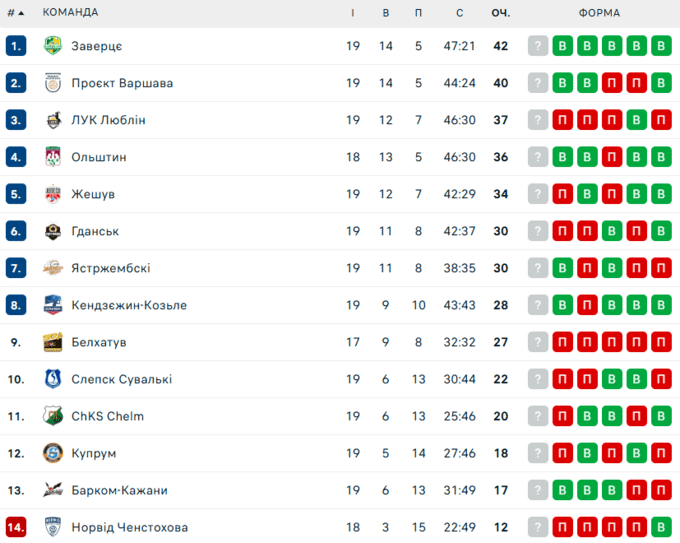Click the Норвід Ченстохова team logo
Image resolution: width=680 pixels, height=543 pixels.
[53, 527]
